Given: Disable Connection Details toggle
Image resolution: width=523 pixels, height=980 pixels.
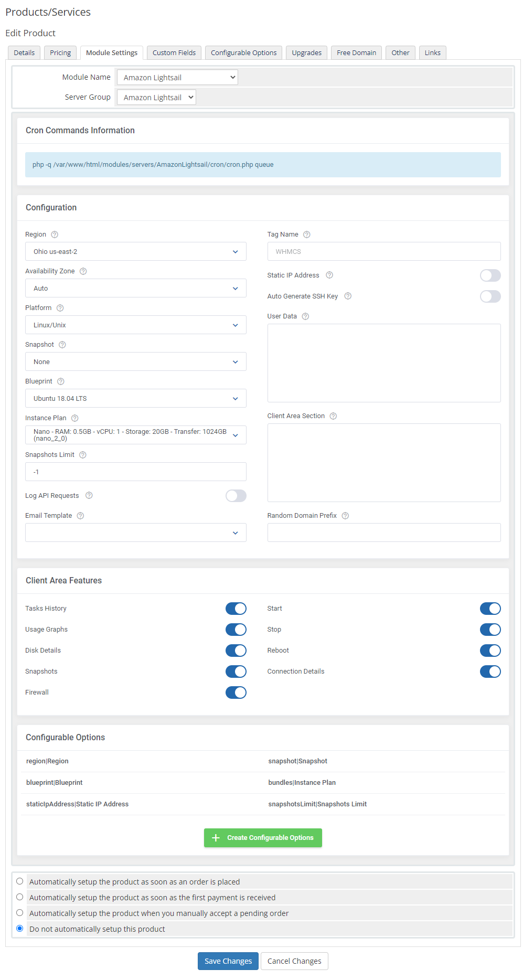Looking at the screenshot, I should point(490,672).
